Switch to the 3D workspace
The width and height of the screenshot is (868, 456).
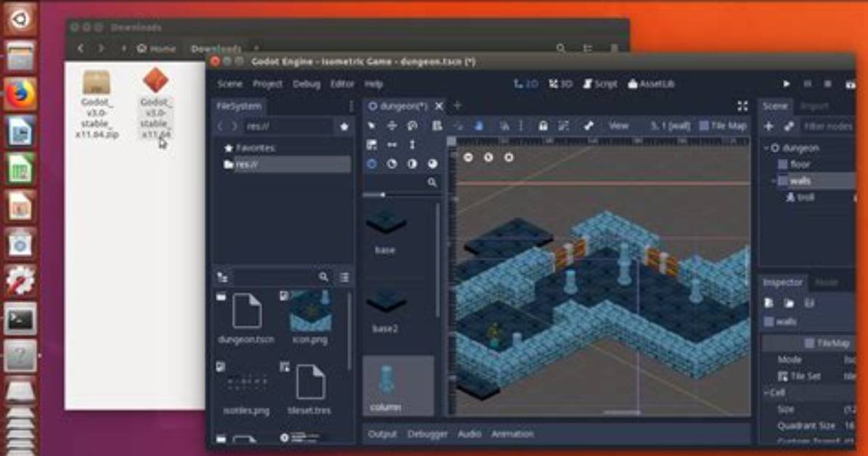click(x=560, y=84)
